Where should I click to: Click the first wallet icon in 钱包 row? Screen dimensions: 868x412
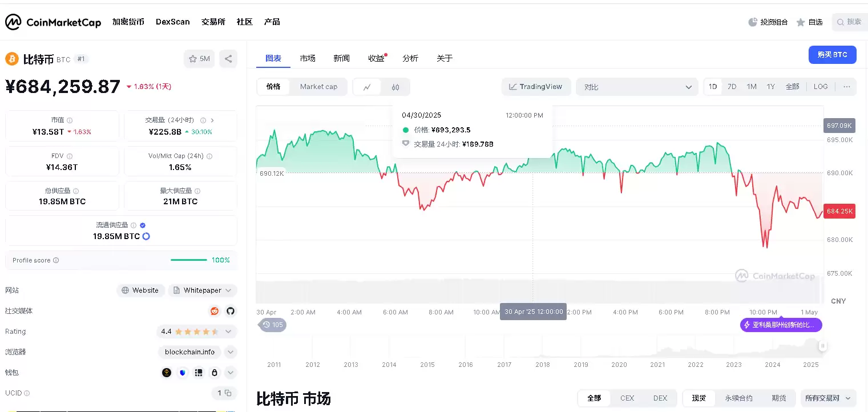click(x=166, y=372)
